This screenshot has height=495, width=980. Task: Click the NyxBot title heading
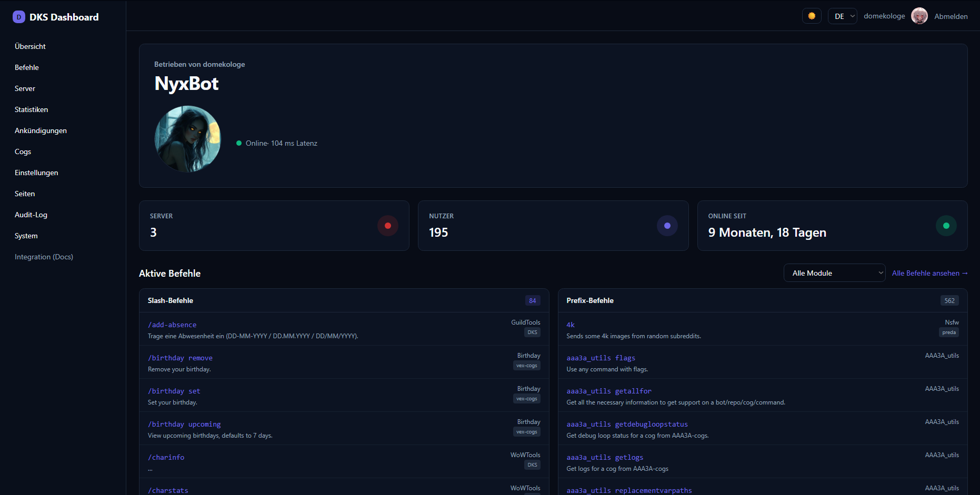click(x=186, y=84)
